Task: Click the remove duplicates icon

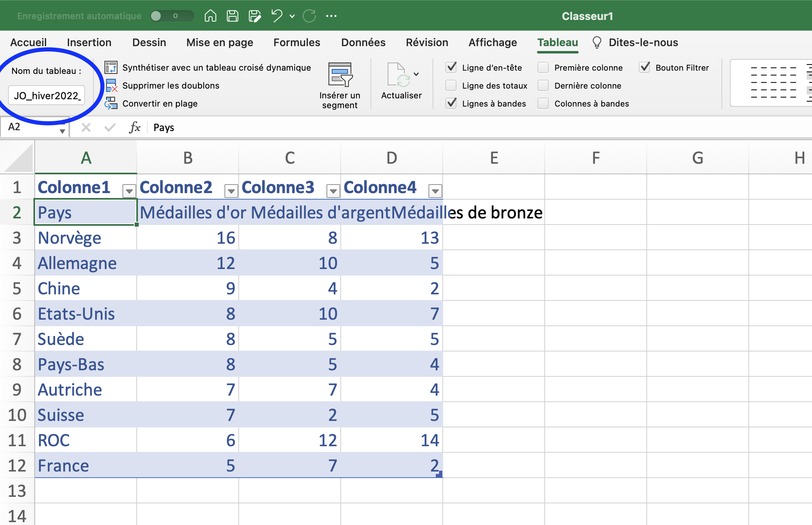Action: click(x=111, y=85)
